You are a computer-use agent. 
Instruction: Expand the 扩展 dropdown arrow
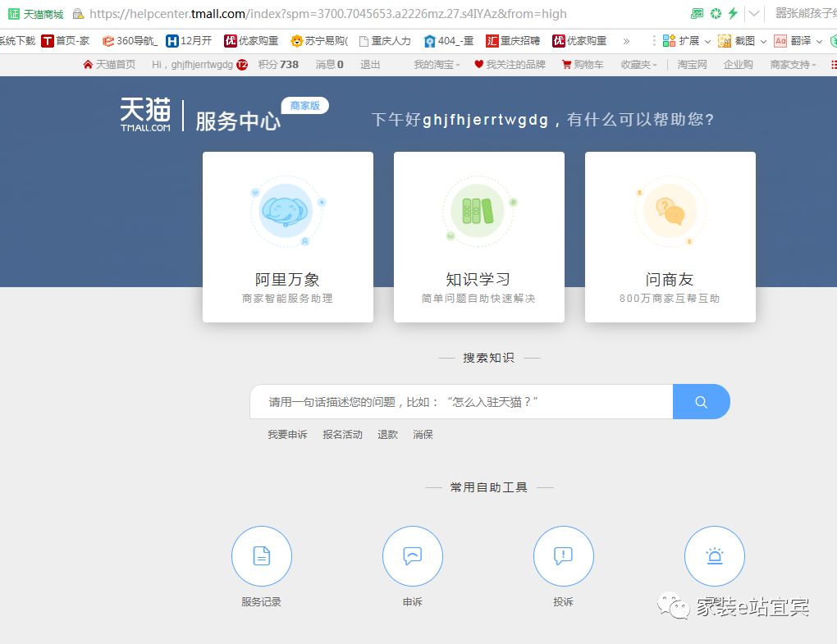pos(707,41)
